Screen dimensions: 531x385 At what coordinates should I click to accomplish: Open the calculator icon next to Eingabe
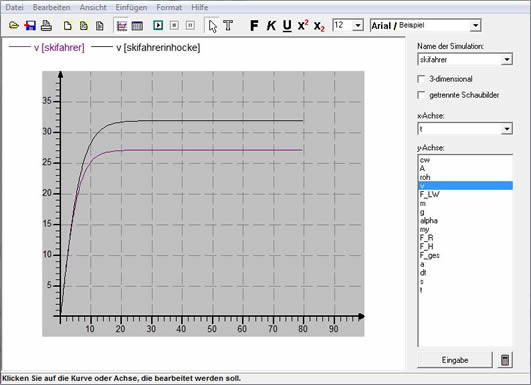pyautogui.click(x=505, y=360)
